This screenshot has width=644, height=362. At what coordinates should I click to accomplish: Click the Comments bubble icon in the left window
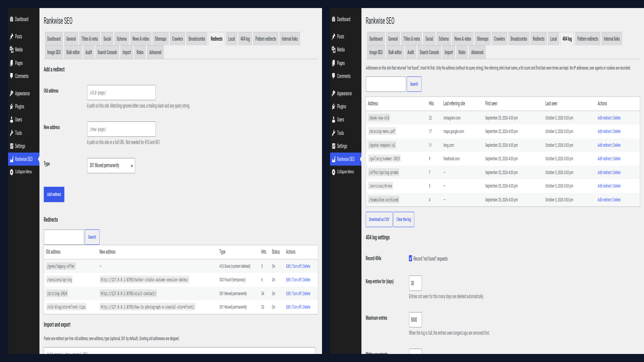tap(12, 76)
